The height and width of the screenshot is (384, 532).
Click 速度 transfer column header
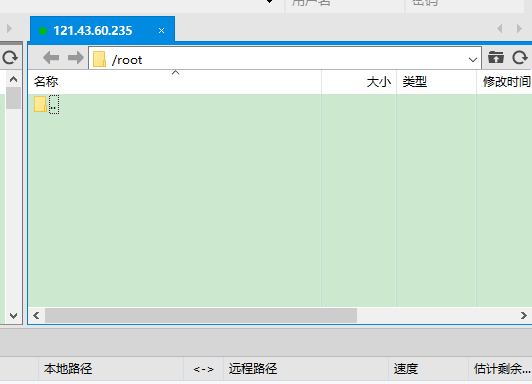tap(428, 368)
